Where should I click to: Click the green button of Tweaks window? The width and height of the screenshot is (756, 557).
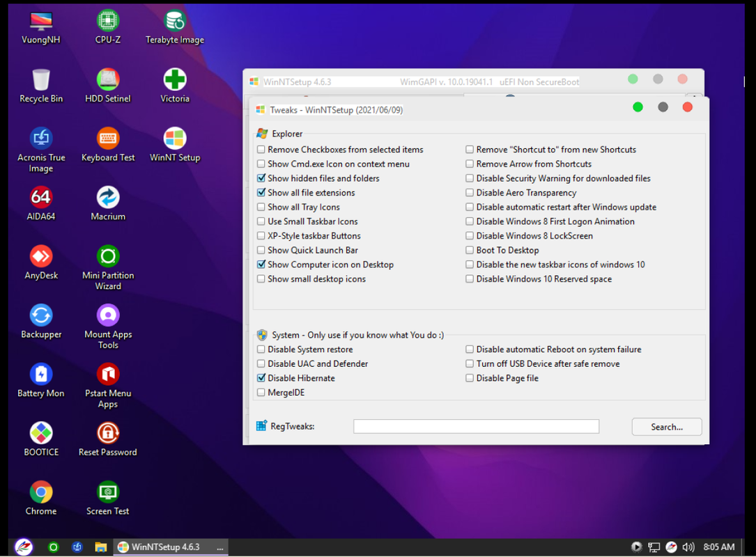coord(638,107)
